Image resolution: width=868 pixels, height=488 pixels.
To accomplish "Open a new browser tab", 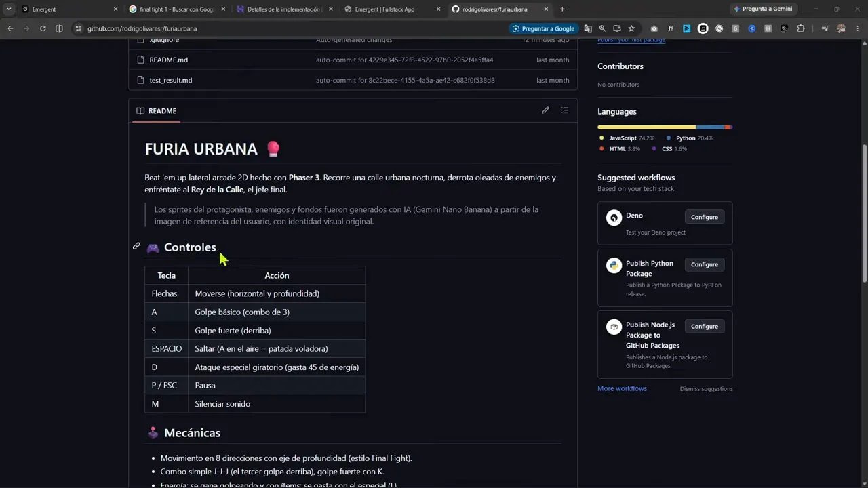I will point(562,9).
